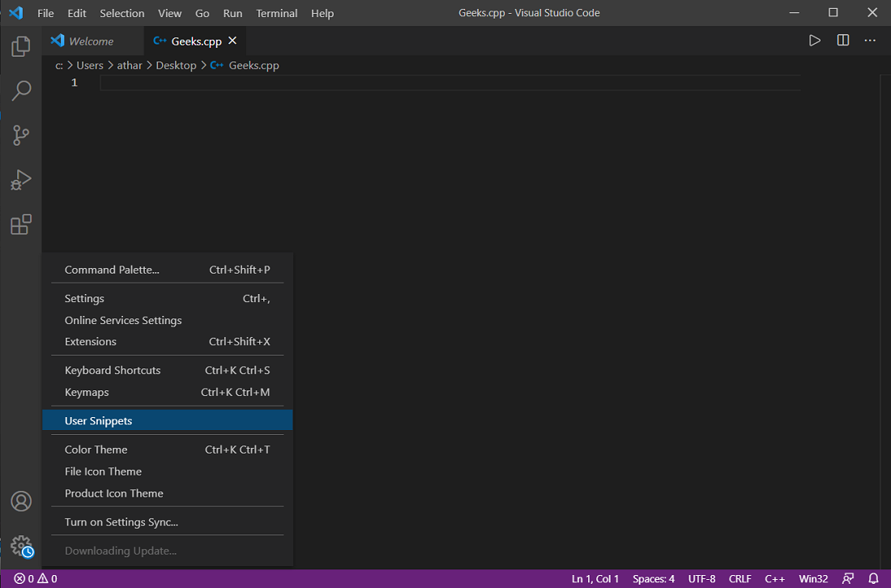Click the Accounts icon in activity bar
The width and height of the screenshot is (891, 588).
coord(21,501)
